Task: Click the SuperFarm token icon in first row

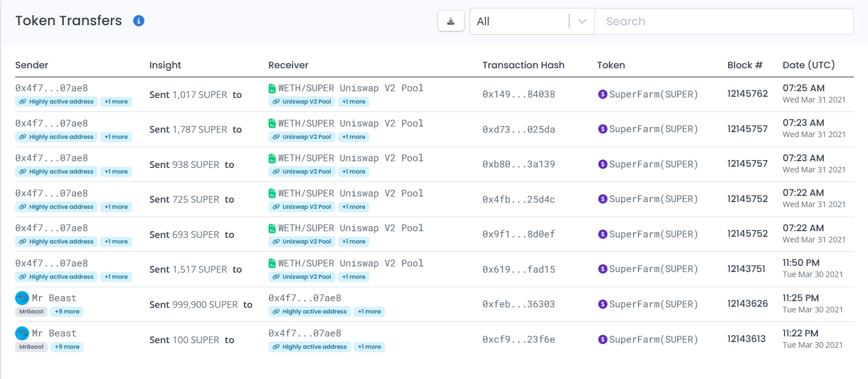Action: tap(603, 95)
